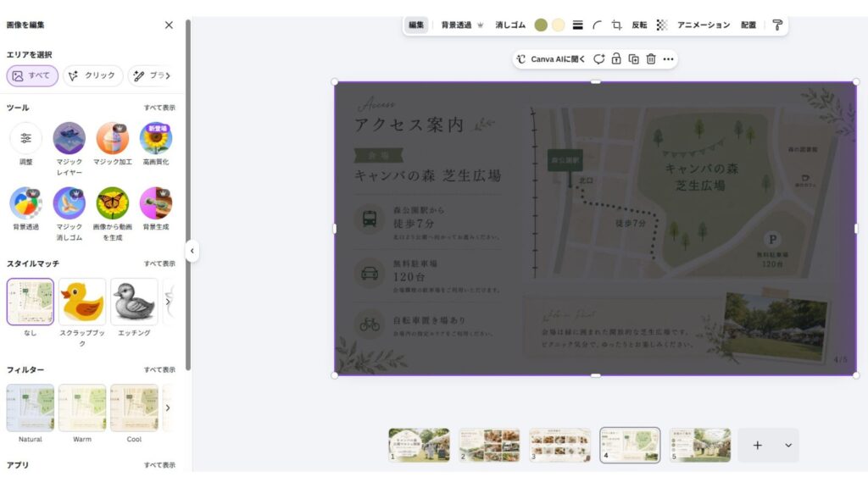Select page 5 thumbnail

click(x=700, y=445)
